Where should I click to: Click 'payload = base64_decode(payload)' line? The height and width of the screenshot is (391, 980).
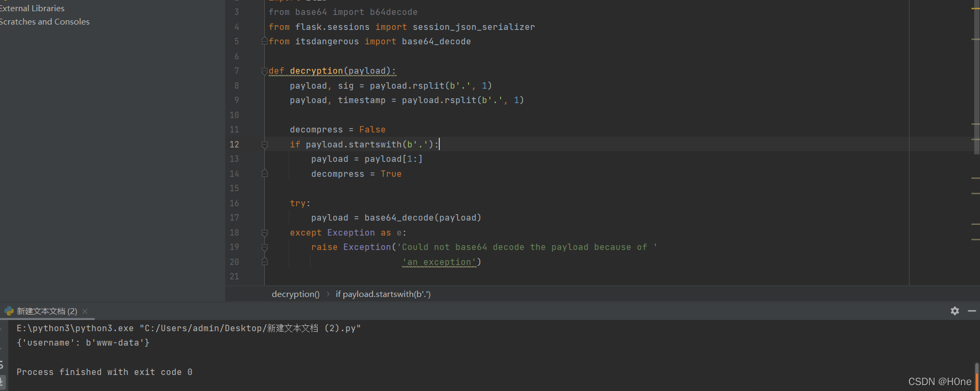[x=396, y=218]
